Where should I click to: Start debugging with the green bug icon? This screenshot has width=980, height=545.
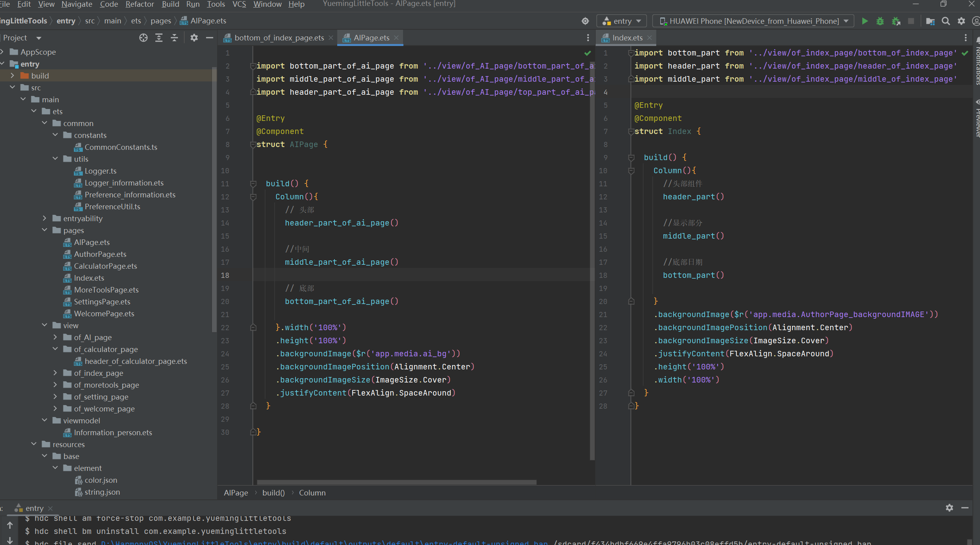880,21
